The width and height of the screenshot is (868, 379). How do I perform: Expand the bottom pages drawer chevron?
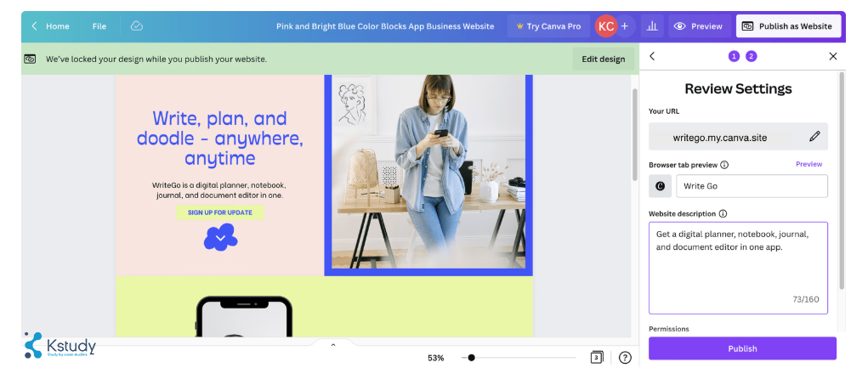[x=332, y=345]
